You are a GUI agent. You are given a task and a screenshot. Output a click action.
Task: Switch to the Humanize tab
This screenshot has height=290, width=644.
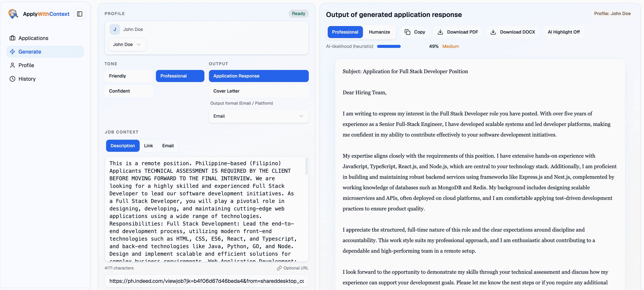[379, 32]
